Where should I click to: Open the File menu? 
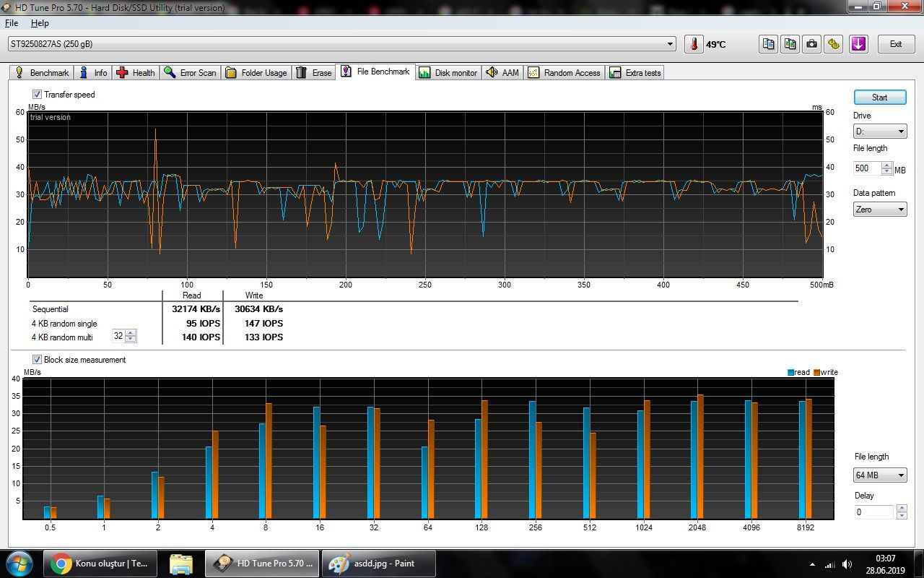[x=12, y=23]
